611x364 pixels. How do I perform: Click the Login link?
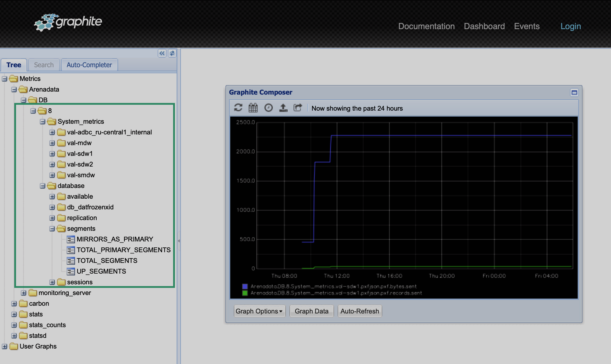[571, 26]
